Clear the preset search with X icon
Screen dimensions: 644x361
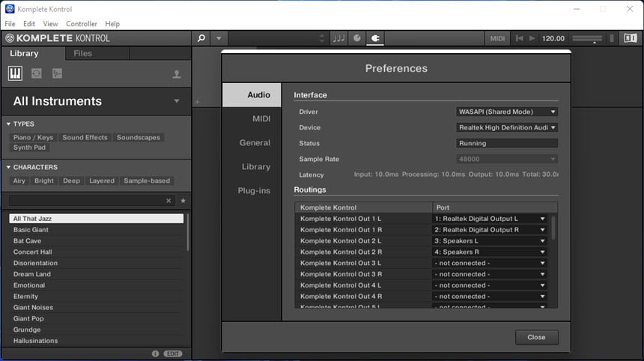tap(168, 201)
